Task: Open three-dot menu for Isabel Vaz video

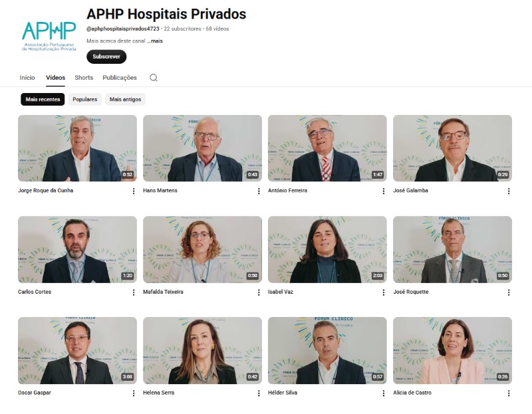Action: pyautogui.click(x=384, y=292)
